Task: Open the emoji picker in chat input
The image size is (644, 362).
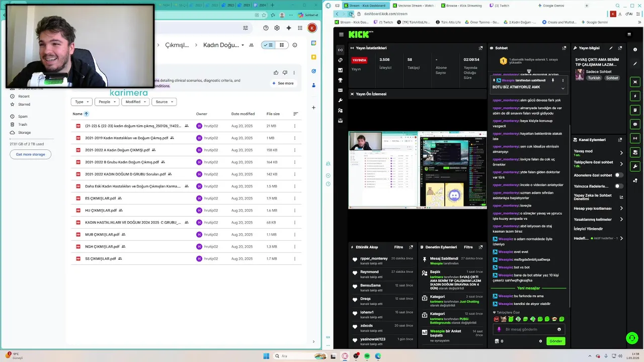Action: [x=559, y=329]
